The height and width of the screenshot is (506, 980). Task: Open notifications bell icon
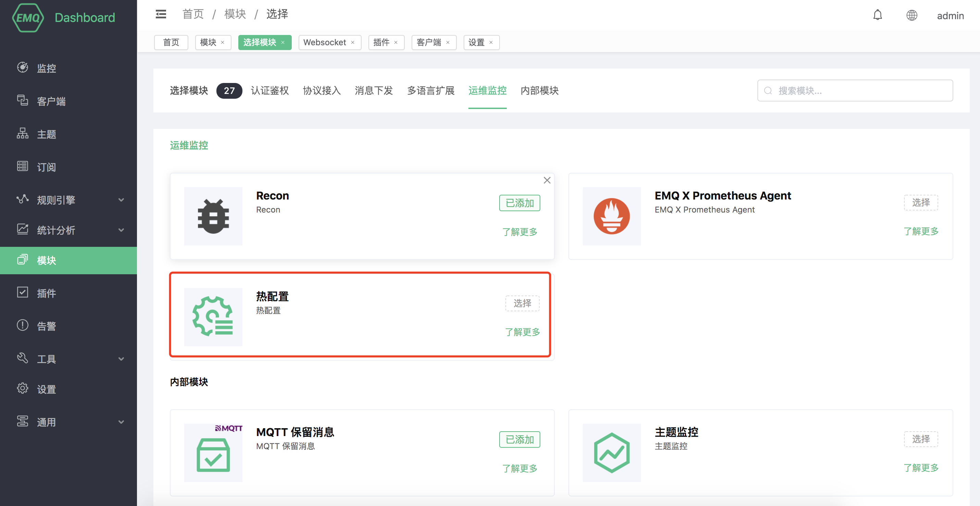tap(877, 15)
